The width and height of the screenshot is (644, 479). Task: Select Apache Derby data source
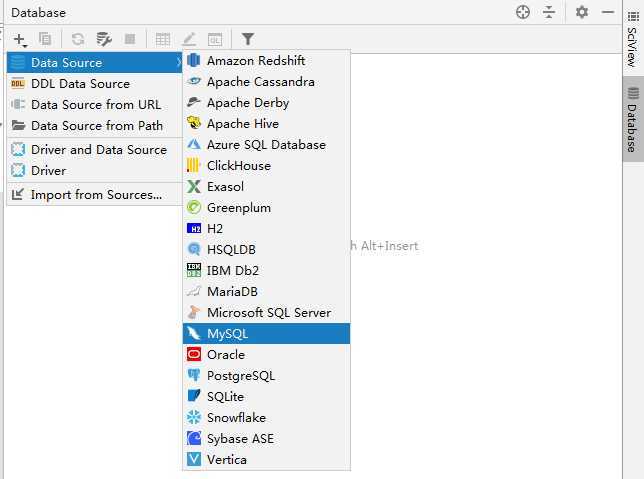[267, 102]
